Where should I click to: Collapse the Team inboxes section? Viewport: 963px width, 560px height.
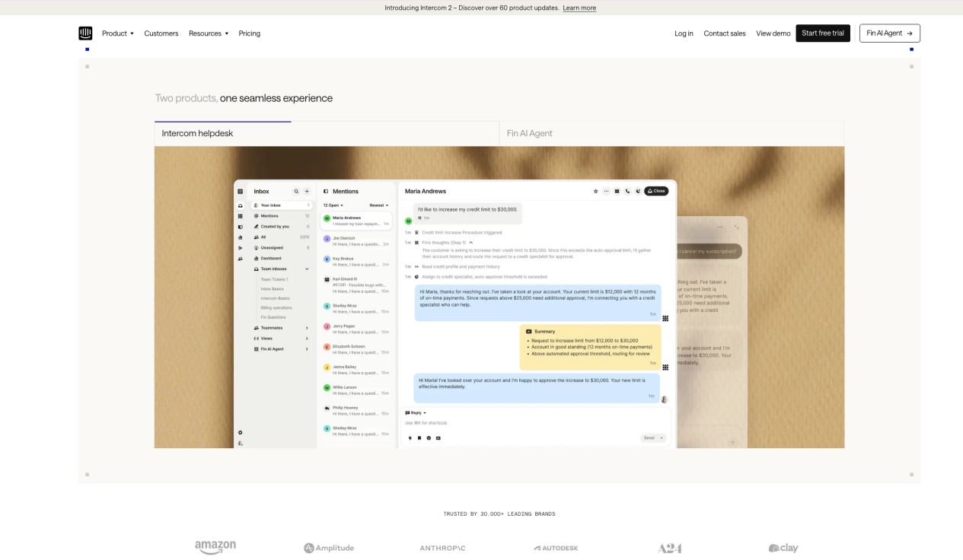[x=307, y=269]
